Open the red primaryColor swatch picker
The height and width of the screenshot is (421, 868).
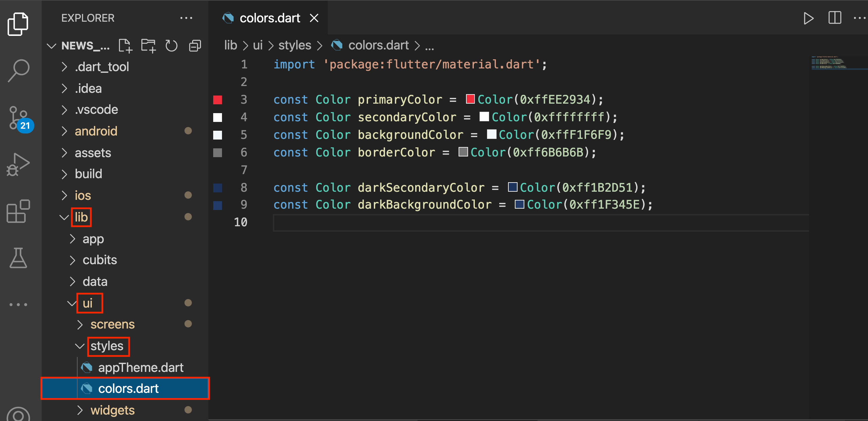tap(470, 99)
